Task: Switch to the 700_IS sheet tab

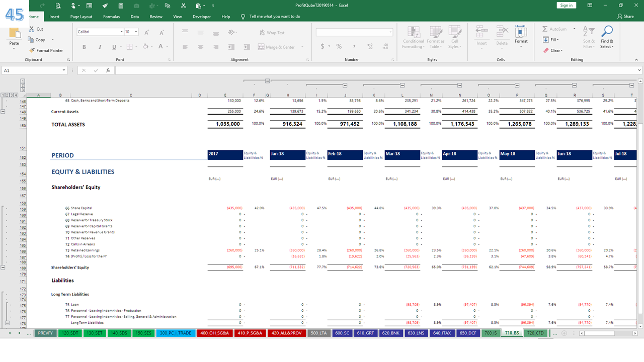Action: pos(491,333)
